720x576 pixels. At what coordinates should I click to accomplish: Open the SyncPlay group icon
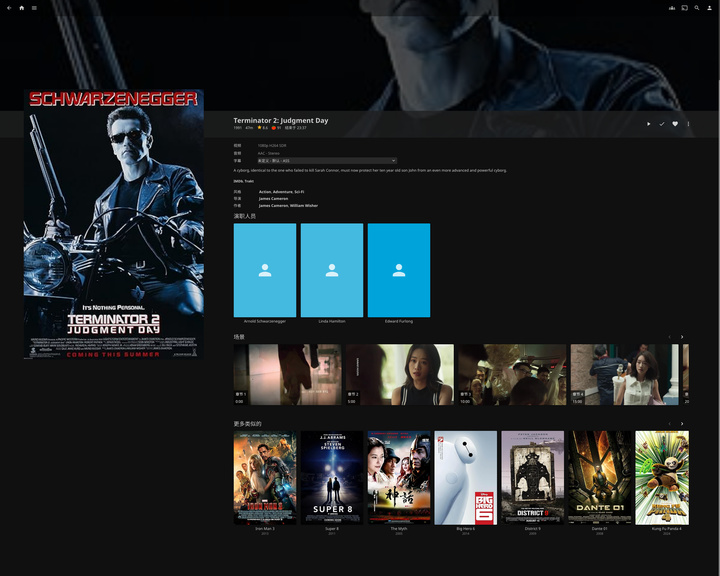(x=672, y=8)
